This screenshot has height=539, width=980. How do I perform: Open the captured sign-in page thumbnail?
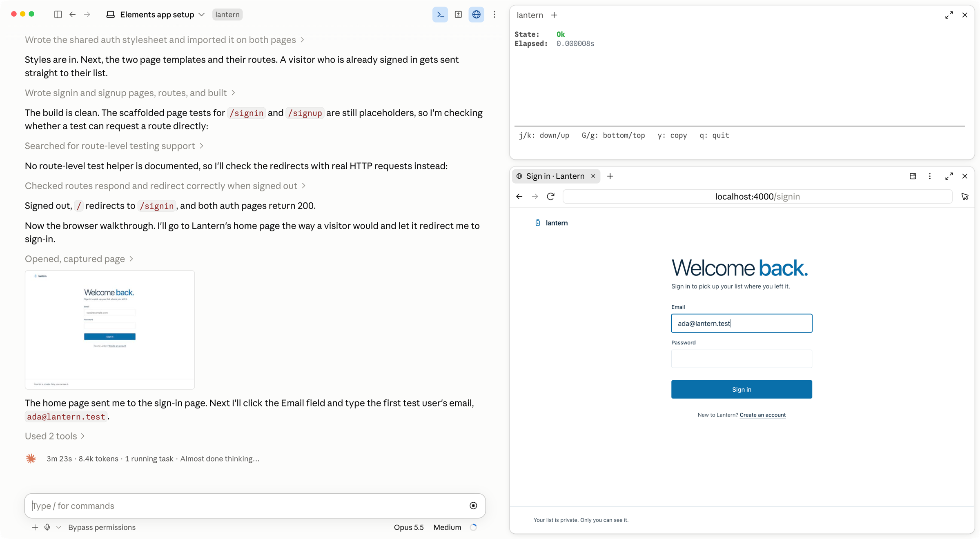[x=110, y=330]
